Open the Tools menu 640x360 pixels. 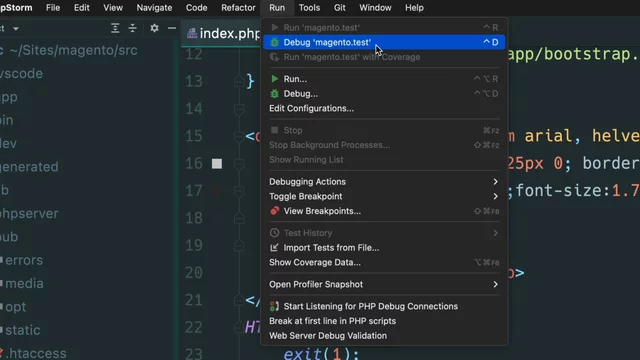coord(309,8)
